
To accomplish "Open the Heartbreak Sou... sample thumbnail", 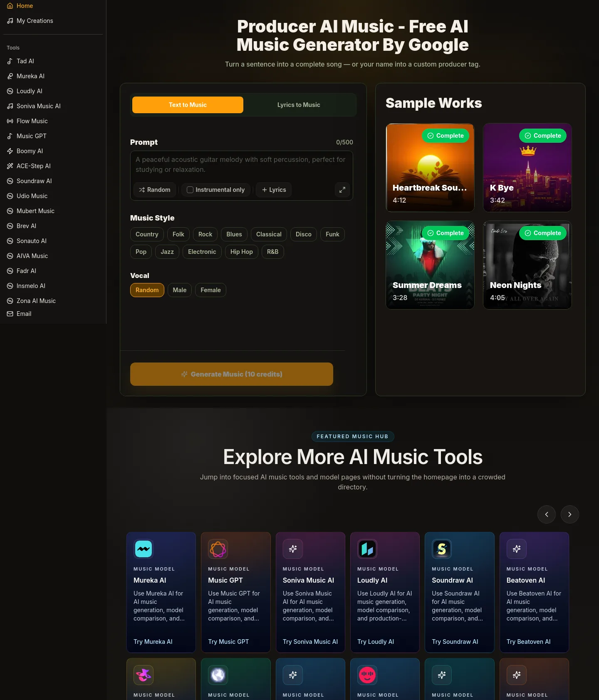I will (430, 168).
